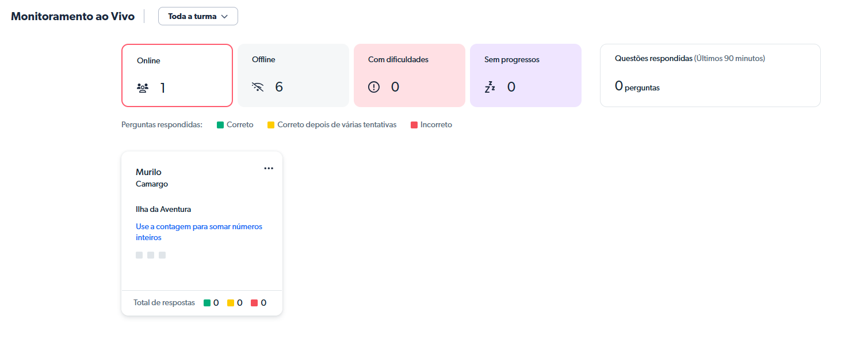868x353 pixels.
Task: Click the people icon in Online card
Action: coord(143,88)
